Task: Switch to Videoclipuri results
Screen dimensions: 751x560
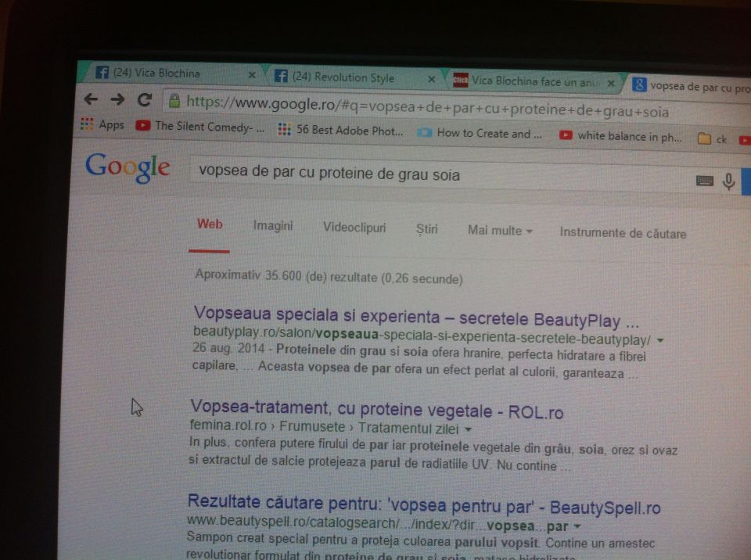Action: pyautogui.click(x=354, y=228)
